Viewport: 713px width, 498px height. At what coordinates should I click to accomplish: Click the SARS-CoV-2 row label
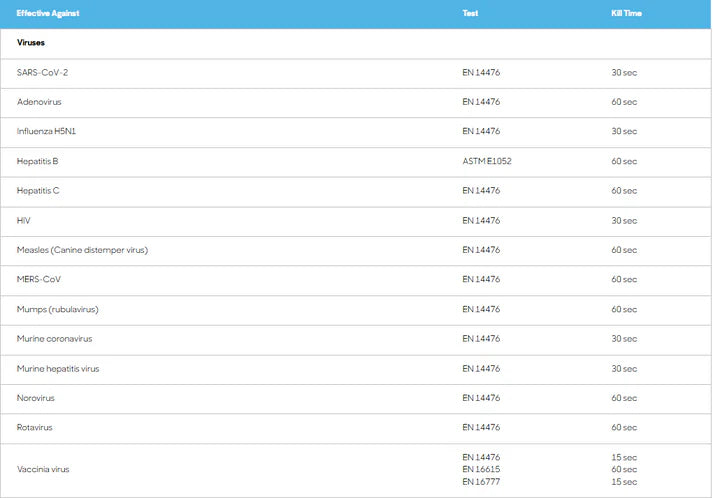(43, 73)
